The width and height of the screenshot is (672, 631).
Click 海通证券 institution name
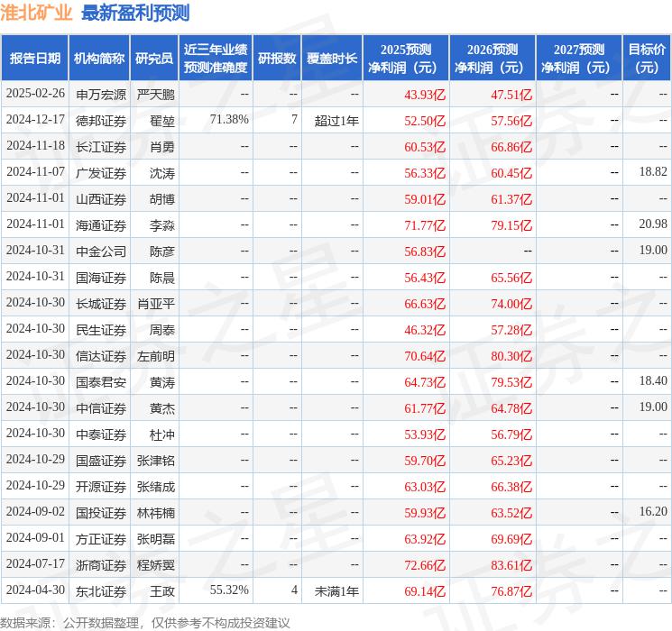point(101,225)
